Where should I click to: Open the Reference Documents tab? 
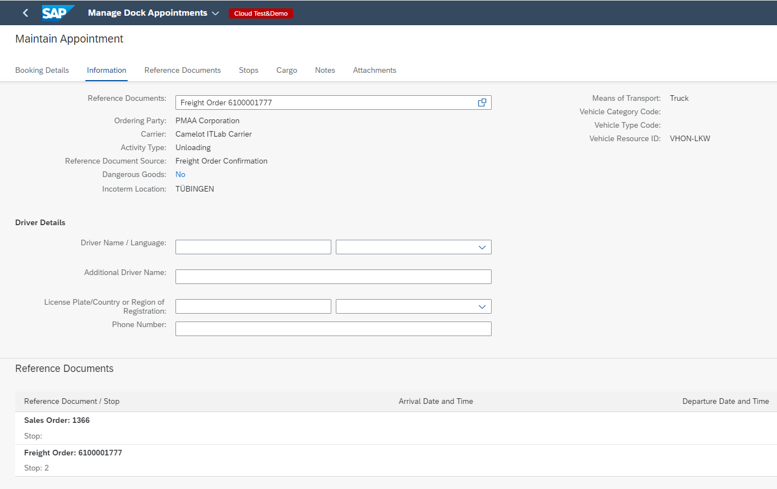182,70
